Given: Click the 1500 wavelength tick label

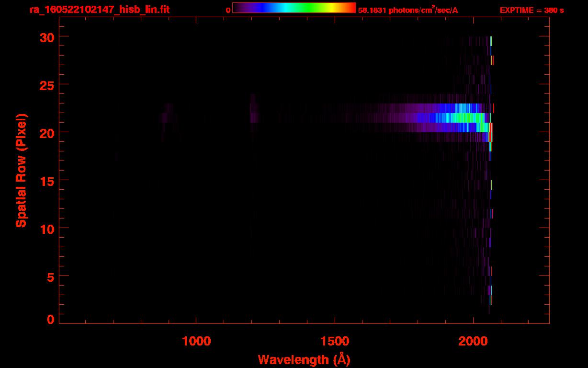Looking at the screenshot, I should click(x=335, y=341).
